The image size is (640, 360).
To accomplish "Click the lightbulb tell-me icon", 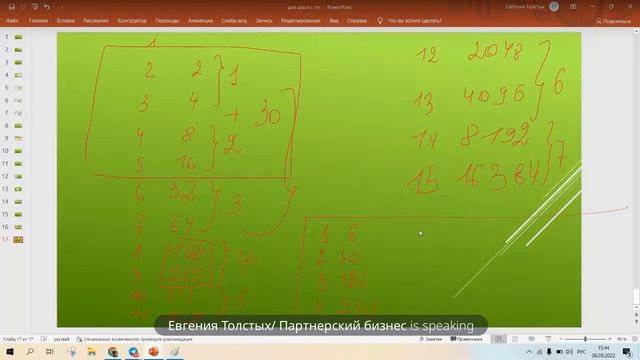I will point(380,20).
